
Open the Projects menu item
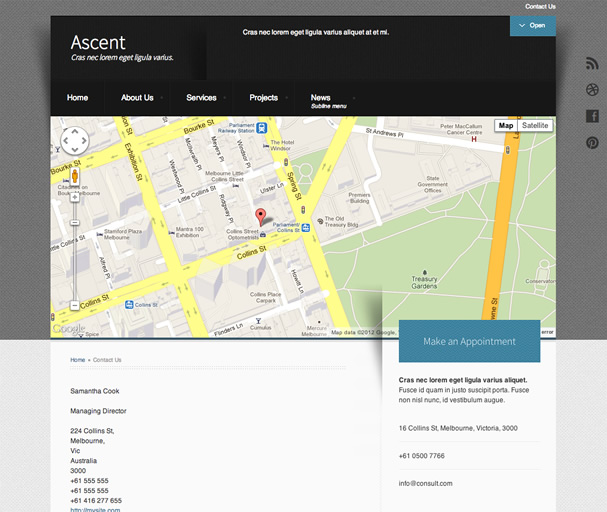(264, 98)
